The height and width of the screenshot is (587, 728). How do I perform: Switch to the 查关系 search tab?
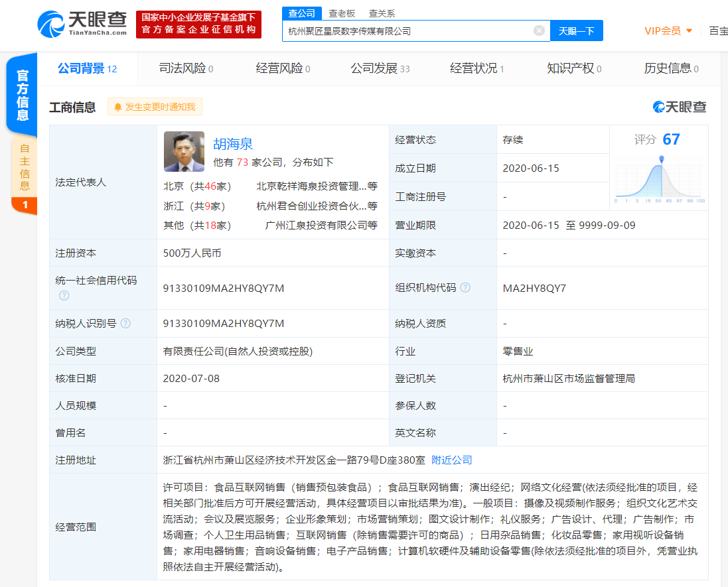coord(382,13)
